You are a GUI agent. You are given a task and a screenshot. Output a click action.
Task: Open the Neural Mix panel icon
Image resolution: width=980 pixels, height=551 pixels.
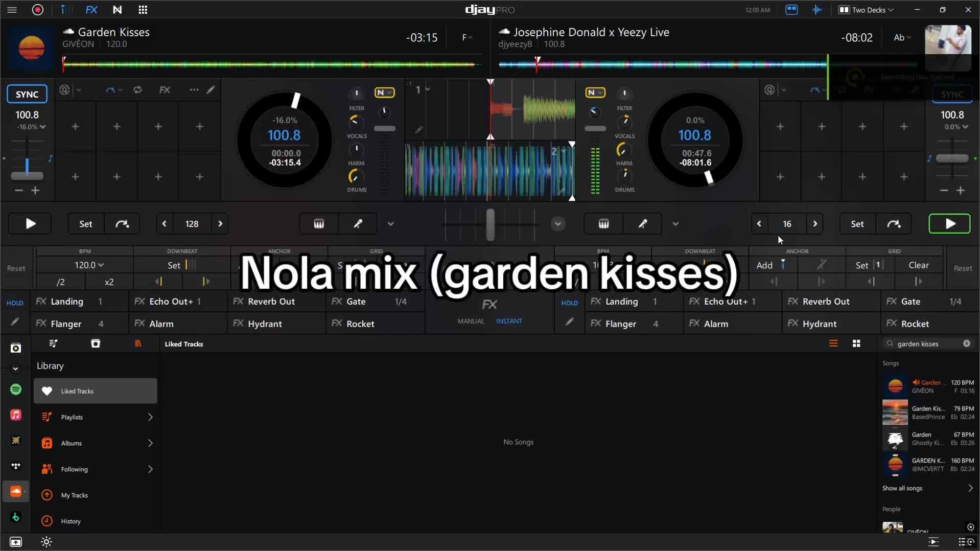click(x=117, y=10)
